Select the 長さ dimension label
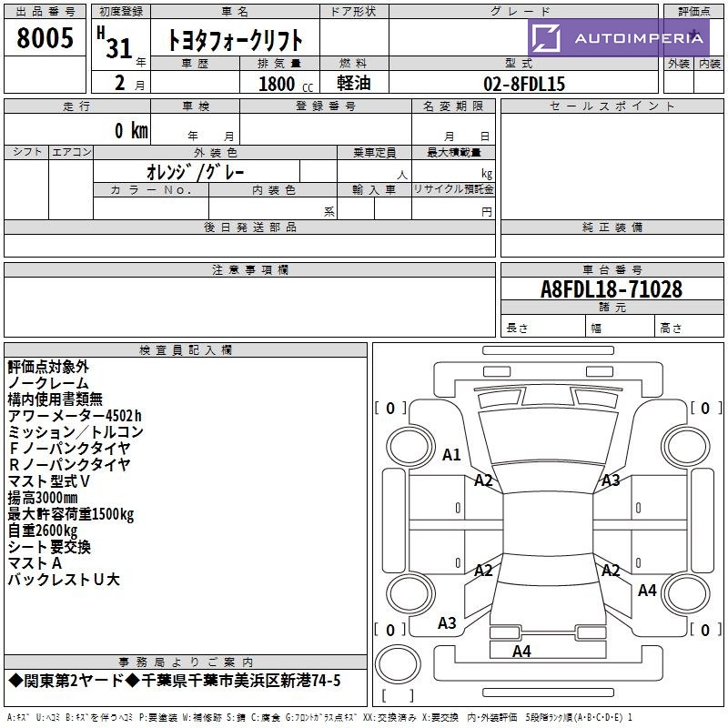 tap(517, 329)
